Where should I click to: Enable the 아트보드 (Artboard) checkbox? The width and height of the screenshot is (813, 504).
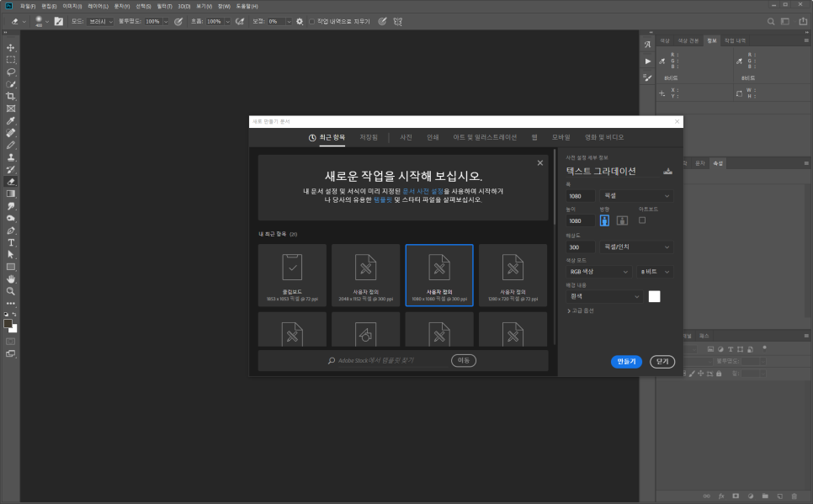tap(642, 220)
